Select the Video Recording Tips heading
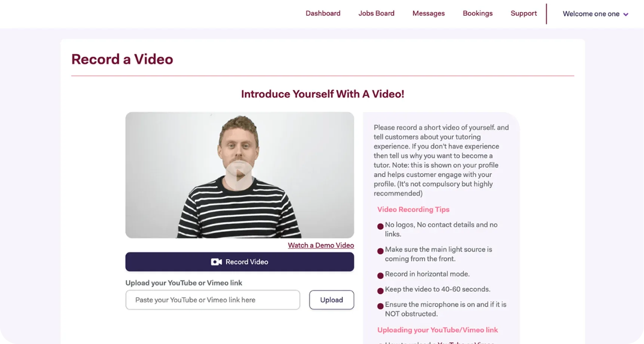The height and width of the screenshot is (344, 644). [x=413, y=210]
